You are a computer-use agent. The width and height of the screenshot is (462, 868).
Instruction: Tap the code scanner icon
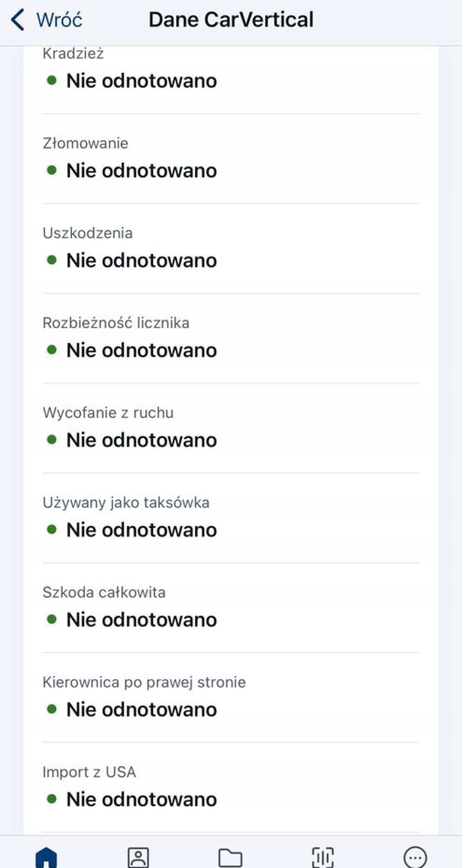322,857
